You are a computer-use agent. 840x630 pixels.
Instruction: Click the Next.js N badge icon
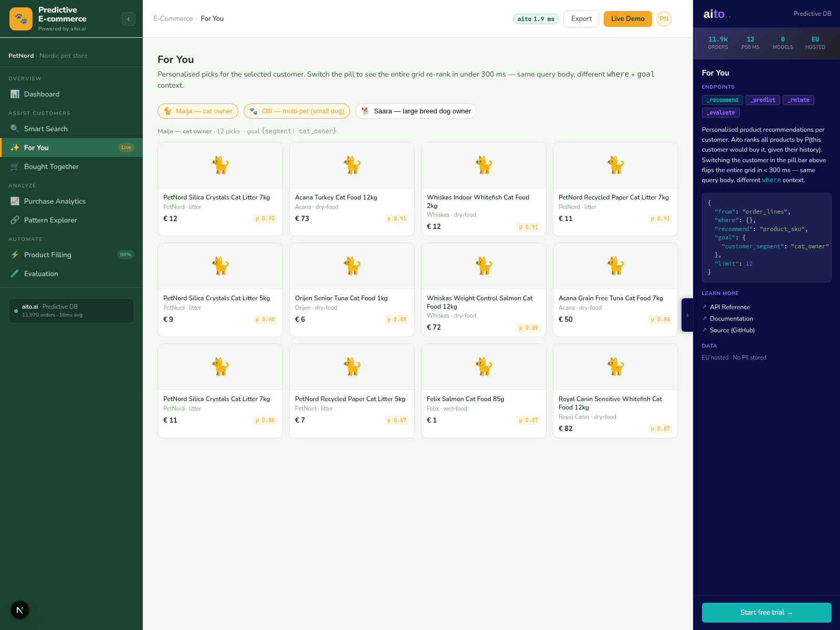click(20, 610)
